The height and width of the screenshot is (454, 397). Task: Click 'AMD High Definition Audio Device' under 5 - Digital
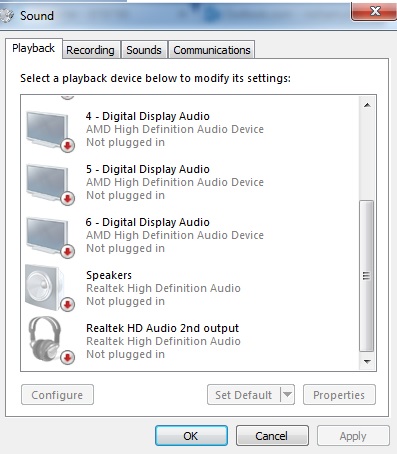point(175,182)
